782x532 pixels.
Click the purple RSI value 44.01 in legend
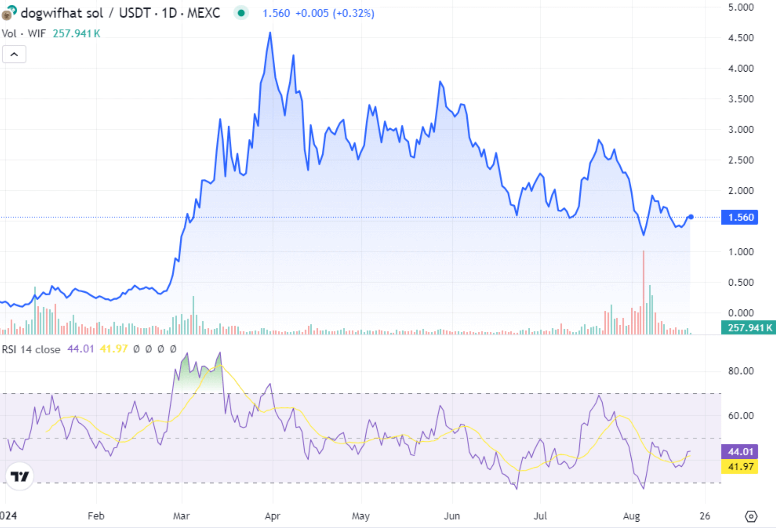pos(81,349)
